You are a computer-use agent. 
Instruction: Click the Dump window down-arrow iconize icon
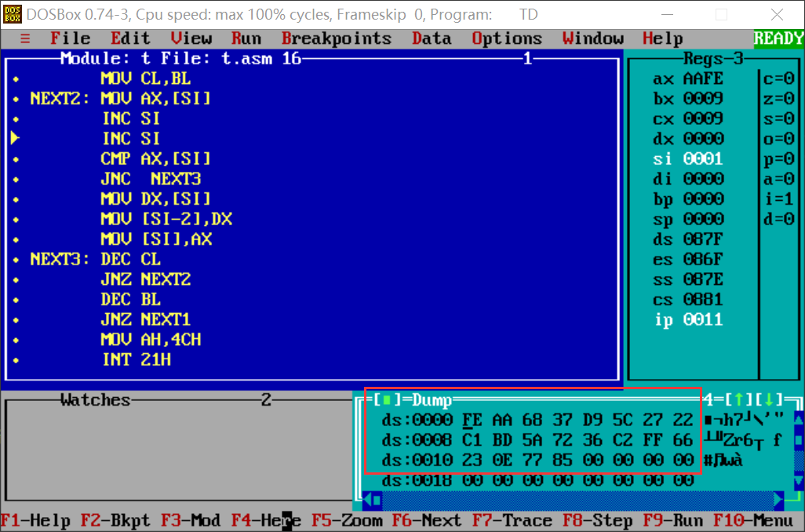pyautogui.click(x=769, y=399)
